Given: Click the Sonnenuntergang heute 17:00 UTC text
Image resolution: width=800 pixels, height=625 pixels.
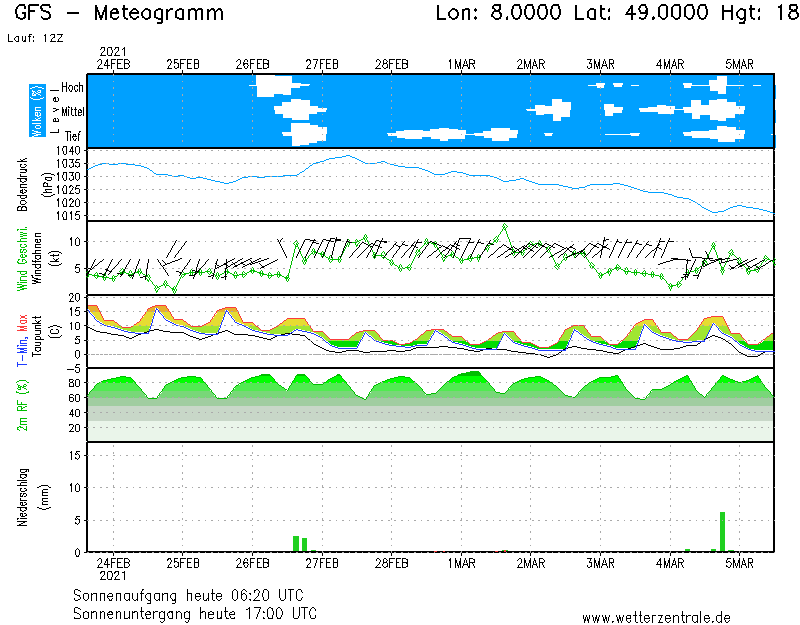Looking at the screenshot, I should [195, 613].
